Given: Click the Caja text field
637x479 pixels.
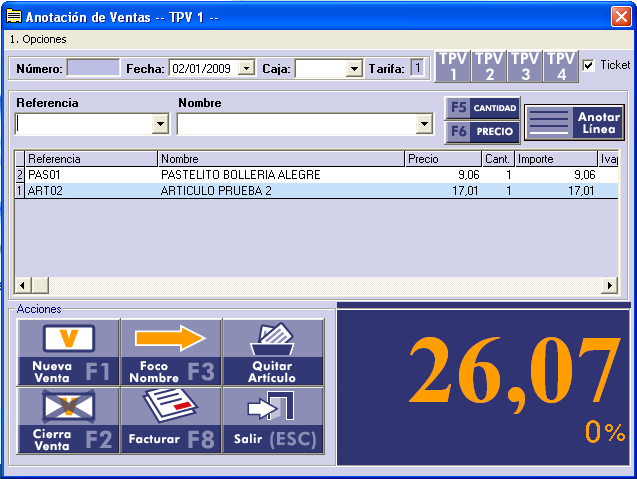Looking at the screenshot, I should tap(321, 68).
